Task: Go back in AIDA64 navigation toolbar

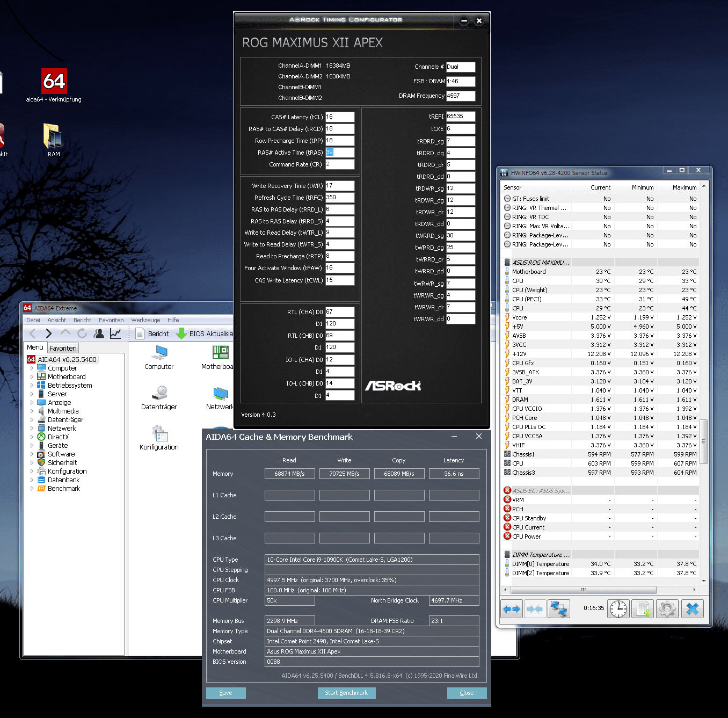Action: pos(33,333)
